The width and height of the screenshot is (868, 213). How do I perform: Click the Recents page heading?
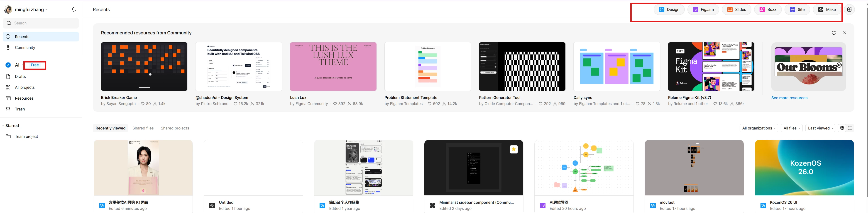point(101,10)
